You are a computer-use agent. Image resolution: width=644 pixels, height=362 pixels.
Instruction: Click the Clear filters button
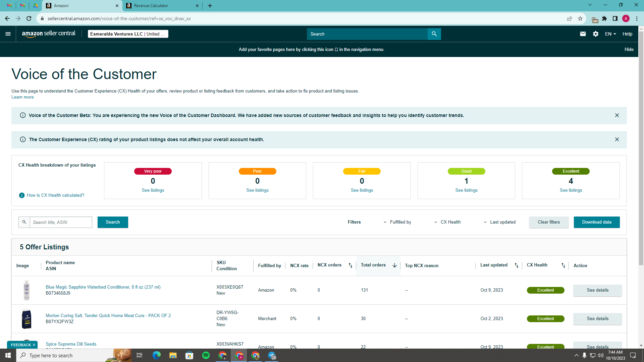point(549,222)
